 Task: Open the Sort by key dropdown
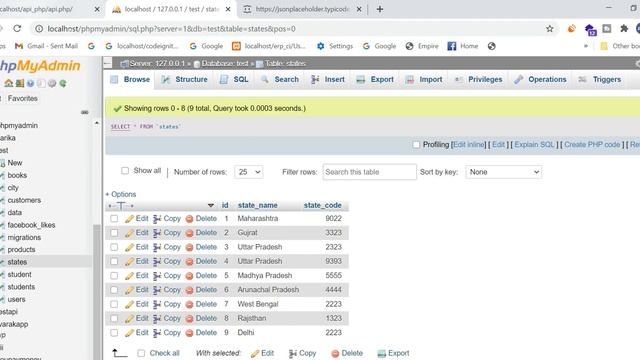click(503, 172)
